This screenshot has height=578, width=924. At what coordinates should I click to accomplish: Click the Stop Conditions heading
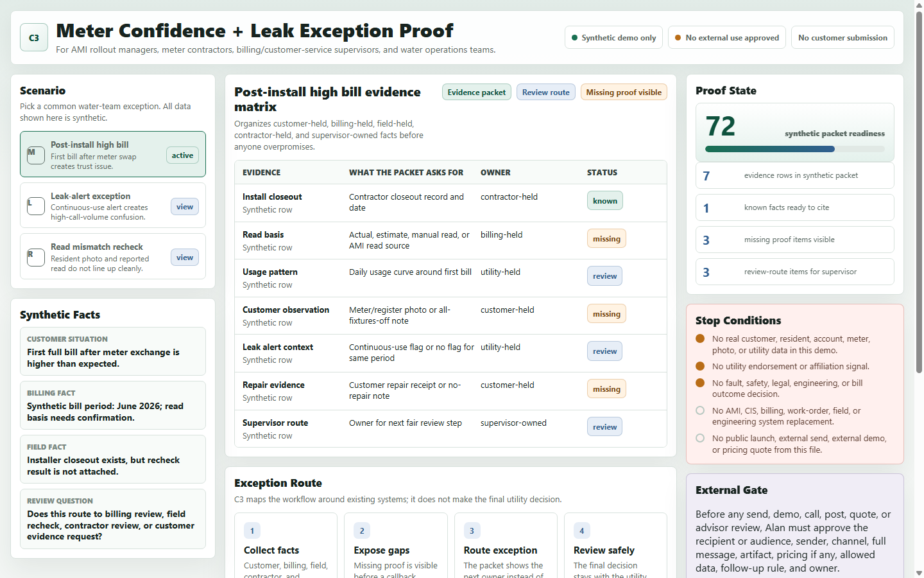click(738, 320)
